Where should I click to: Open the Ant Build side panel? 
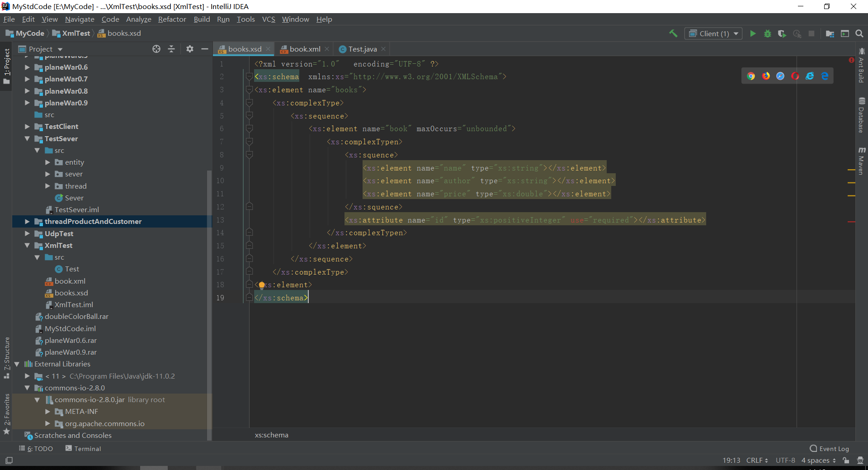862,65
